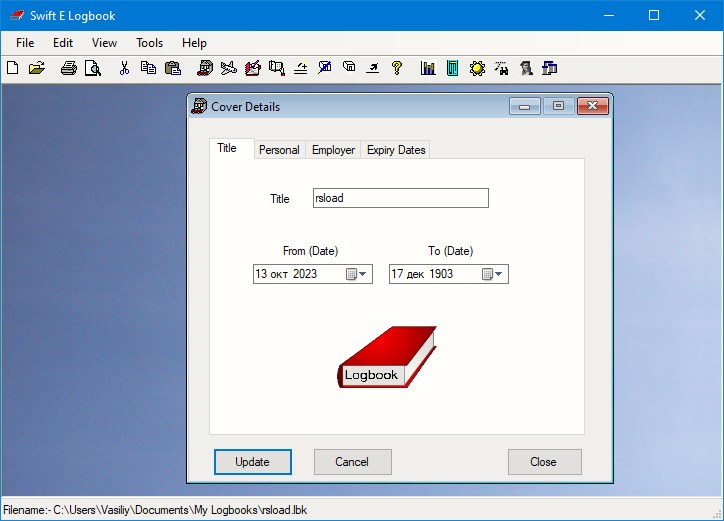This screenshot has width=724, height=521.
Task: Switch to the Employer tab
Action: (333, 150)
